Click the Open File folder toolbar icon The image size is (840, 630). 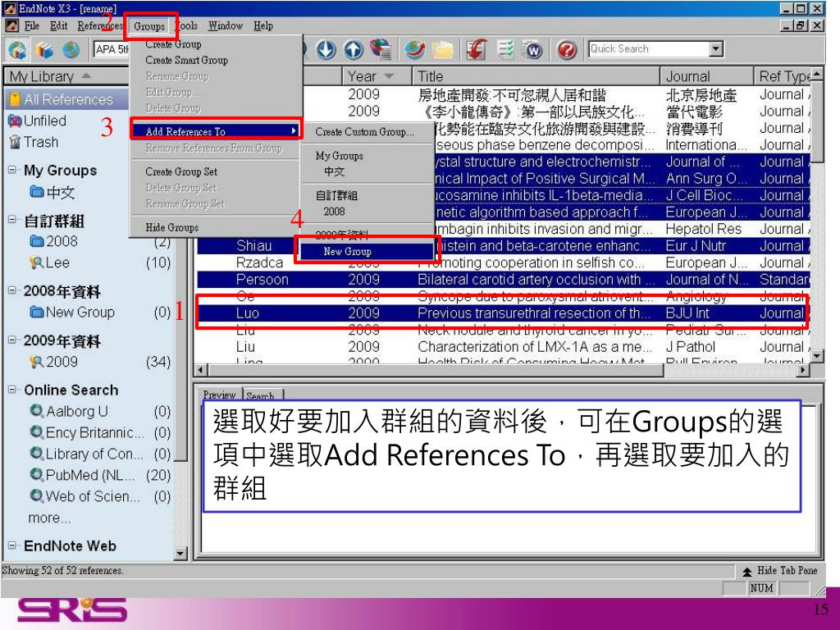click(x=442, y=50)
